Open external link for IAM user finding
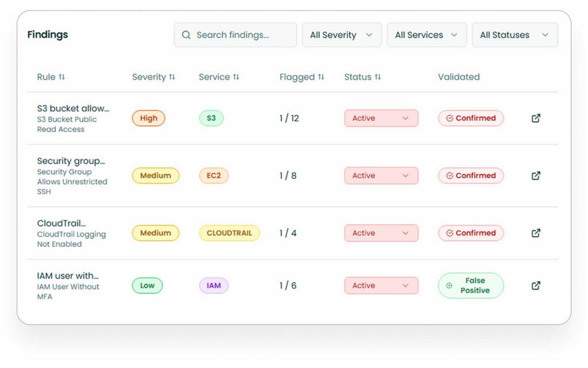Viewport: 588px width, 368px height. click(535, 285)
